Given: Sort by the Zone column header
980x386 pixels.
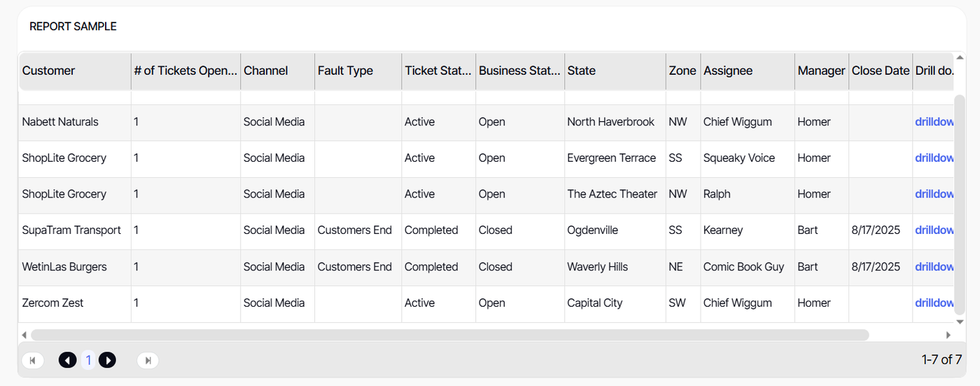Looking at the screenshot, I should point(682,71).
